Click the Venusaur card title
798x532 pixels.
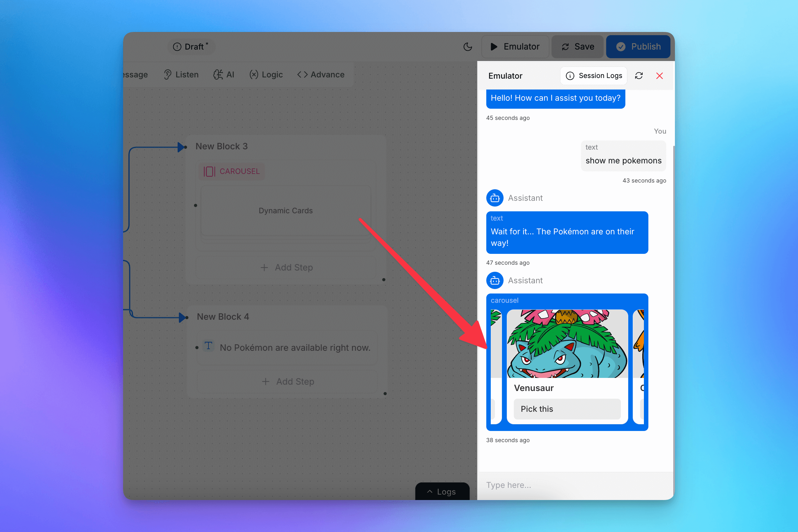point(534,388)
